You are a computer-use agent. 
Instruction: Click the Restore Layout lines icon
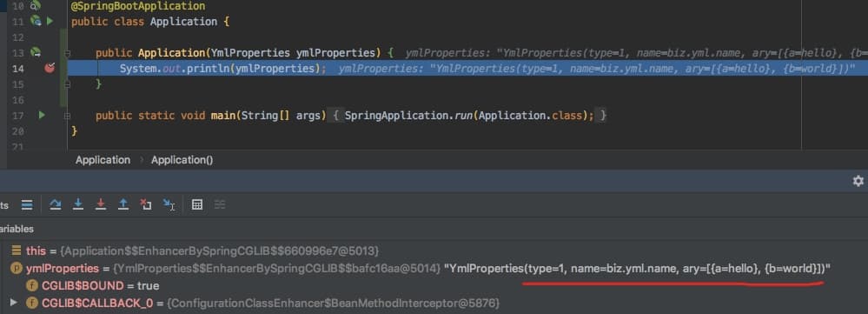pos(27,204)
